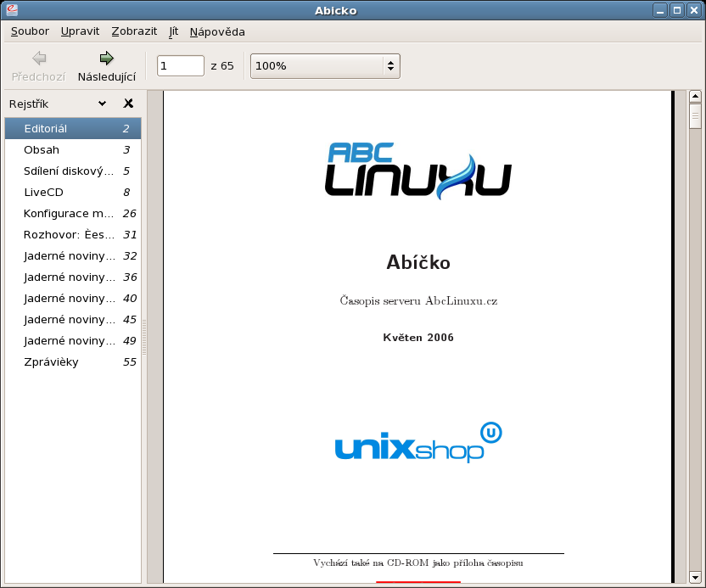Viewport: 706px width, 588px height.
Task: Open the Zobrazit menu
Action: coord(134,31)
